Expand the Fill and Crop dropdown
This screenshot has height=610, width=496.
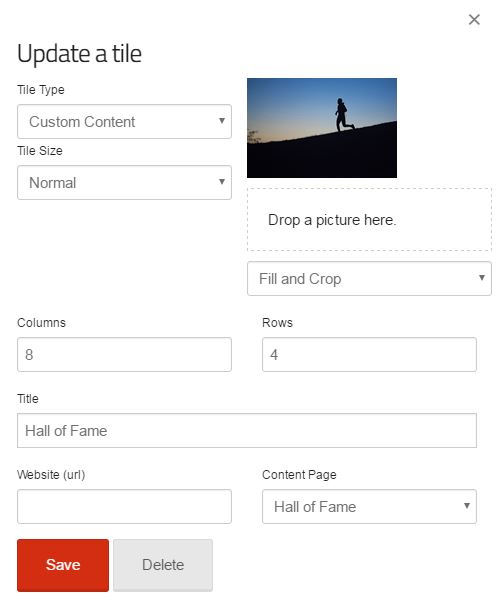(x=369, y=279)
